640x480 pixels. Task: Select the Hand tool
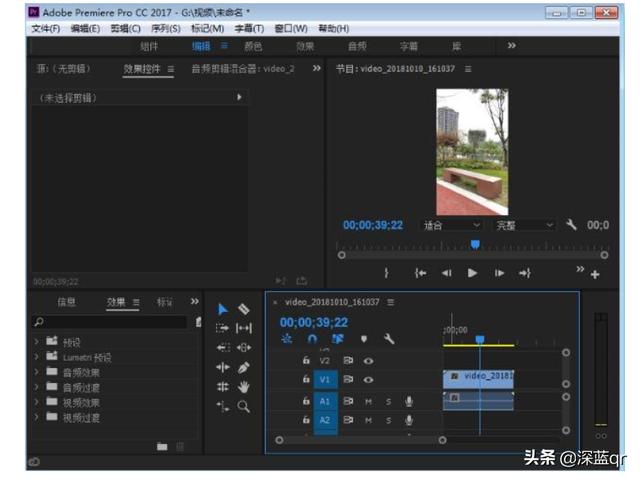(x=244, y=387)
